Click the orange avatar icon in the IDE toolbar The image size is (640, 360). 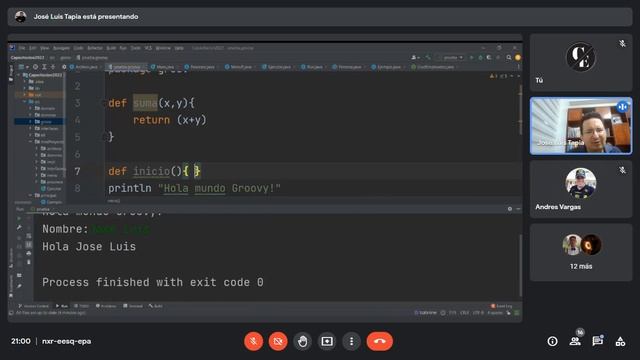point(518,58)
